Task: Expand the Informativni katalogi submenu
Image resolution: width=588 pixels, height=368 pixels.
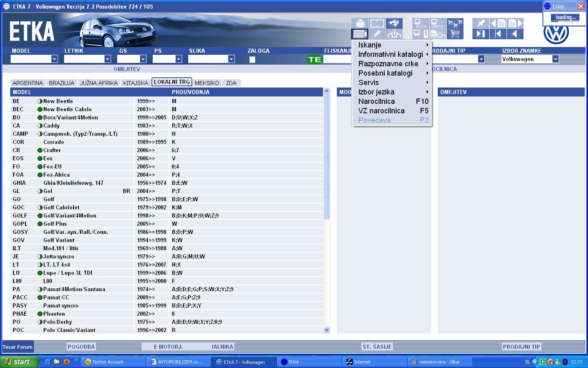Action: pos(392,54)
